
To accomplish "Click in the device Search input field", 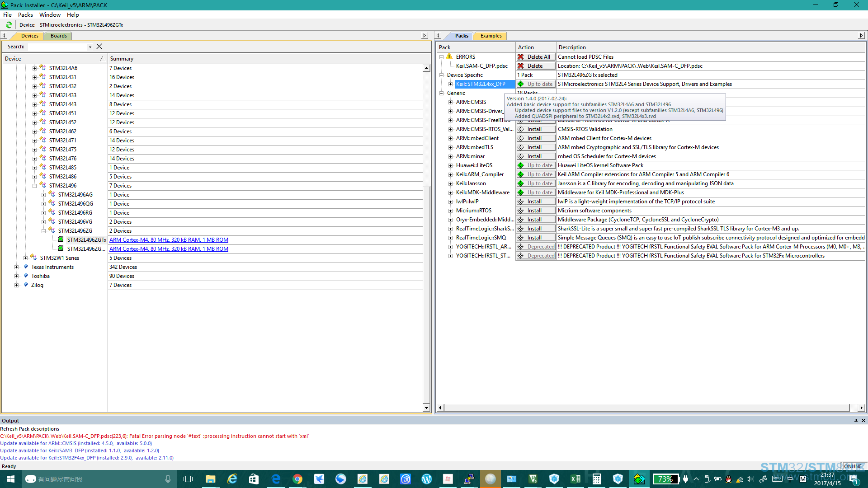I will coord(57,47).
